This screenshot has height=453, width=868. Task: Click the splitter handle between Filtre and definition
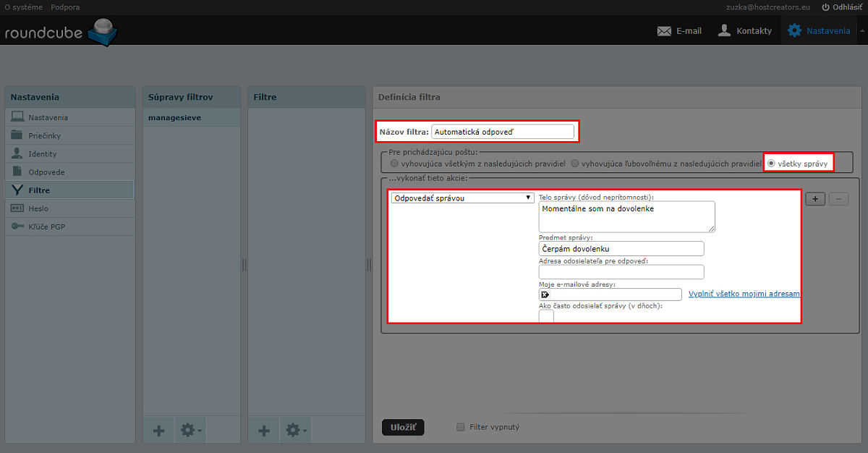tap(369, 265)
